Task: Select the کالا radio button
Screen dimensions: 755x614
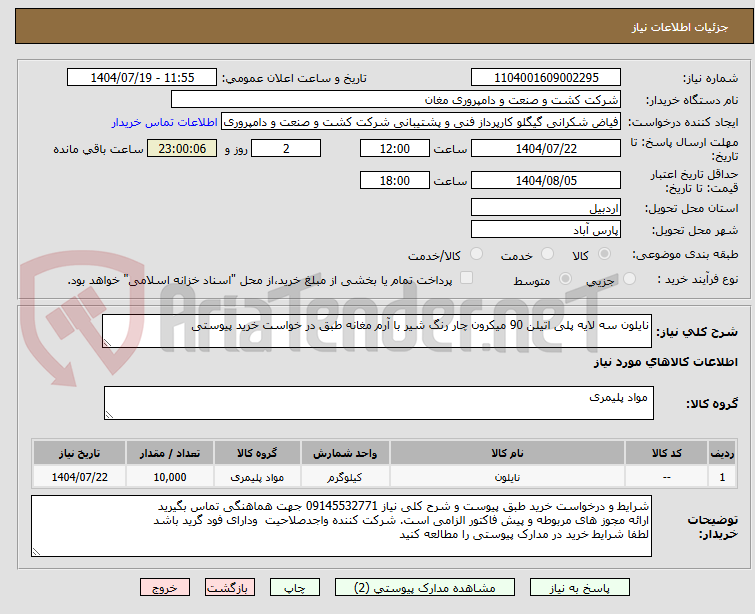Action: click(604, 254)
